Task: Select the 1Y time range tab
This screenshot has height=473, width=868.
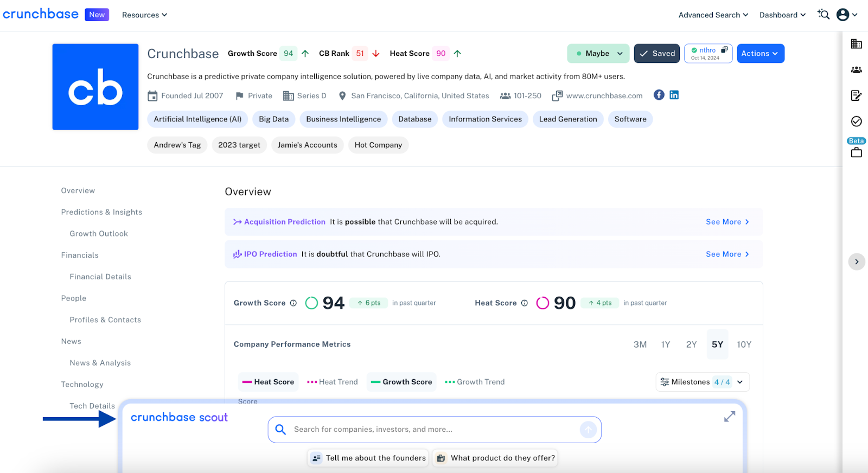Action: [666, 344]
